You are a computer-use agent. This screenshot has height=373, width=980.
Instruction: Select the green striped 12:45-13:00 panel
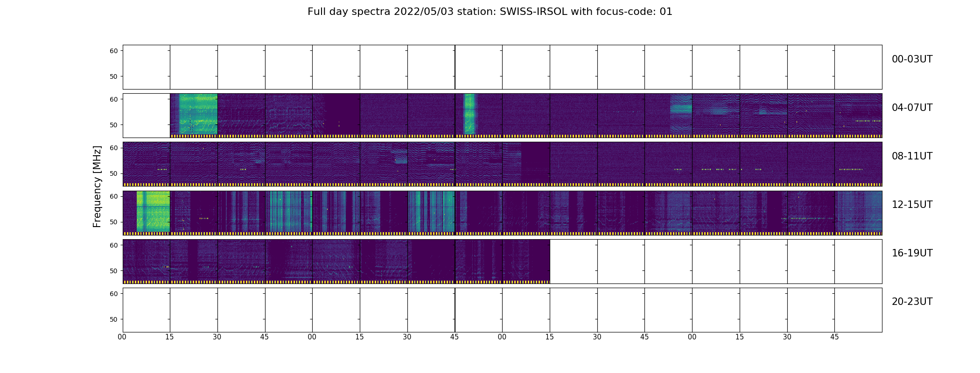(x=288, y=213)
